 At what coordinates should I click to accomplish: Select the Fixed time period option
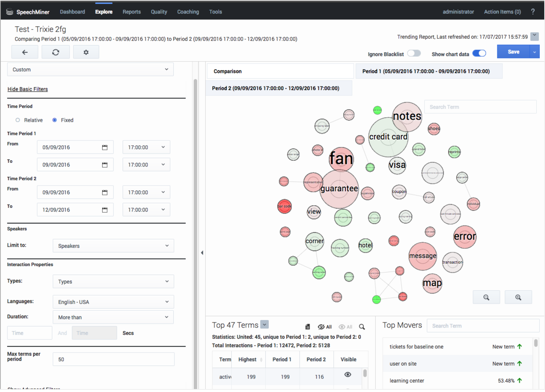(54, 120)
